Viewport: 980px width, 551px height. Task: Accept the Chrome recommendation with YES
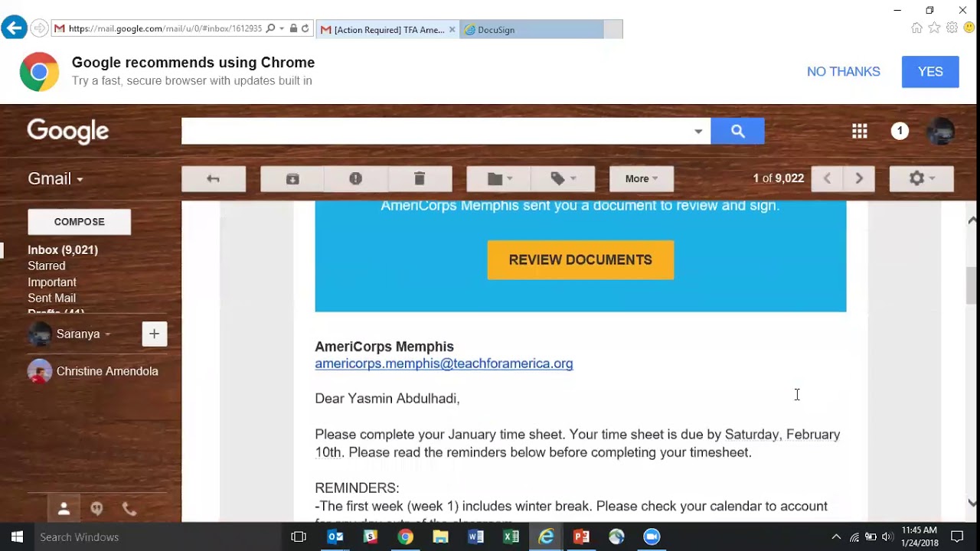point(930,72)
